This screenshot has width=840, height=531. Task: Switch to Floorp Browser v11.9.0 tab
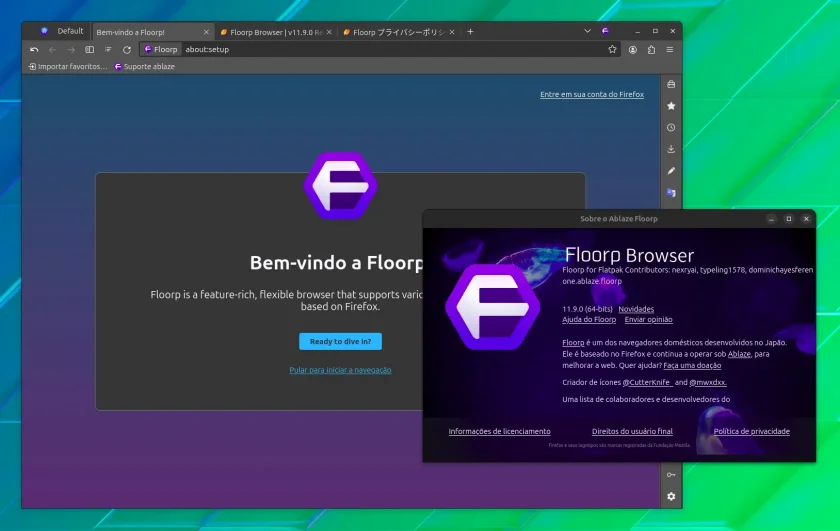(275, 32)
